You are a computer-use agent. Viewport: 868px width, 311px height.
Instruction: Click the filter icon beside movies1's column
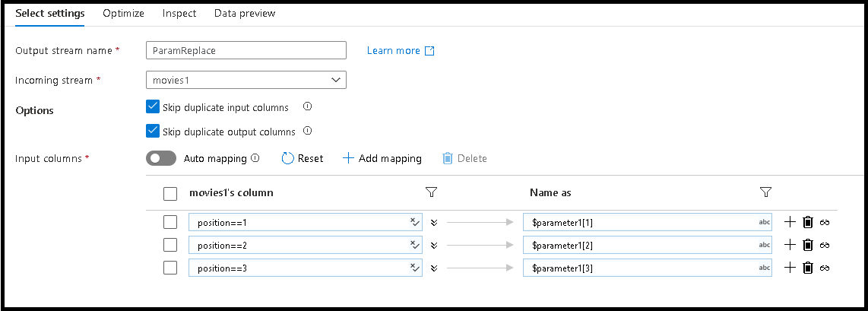pyautogui.click(x=432, y=192)
